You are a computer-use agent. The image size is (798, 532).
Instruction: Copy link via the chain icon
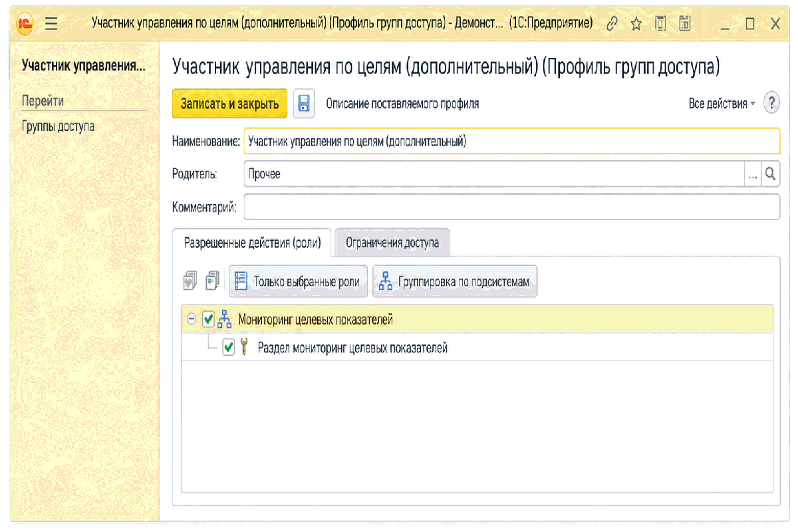coord(612,25)
